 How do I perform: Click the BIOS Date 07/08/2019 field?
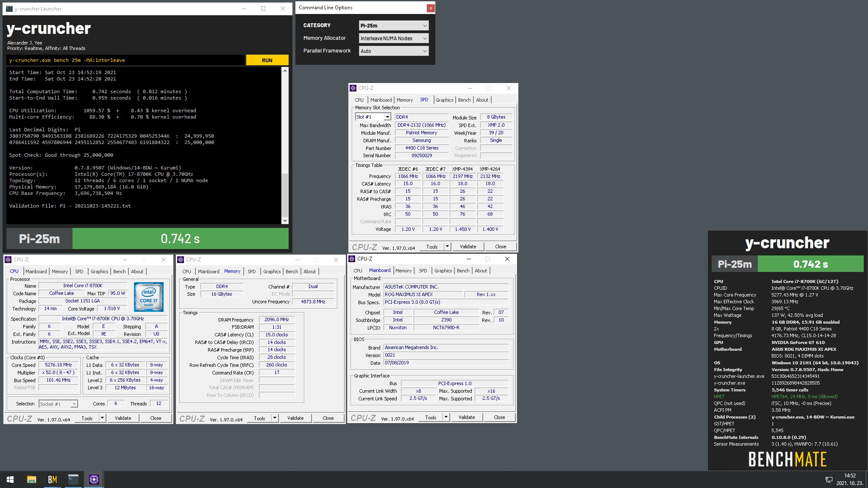tap(446, 363)
